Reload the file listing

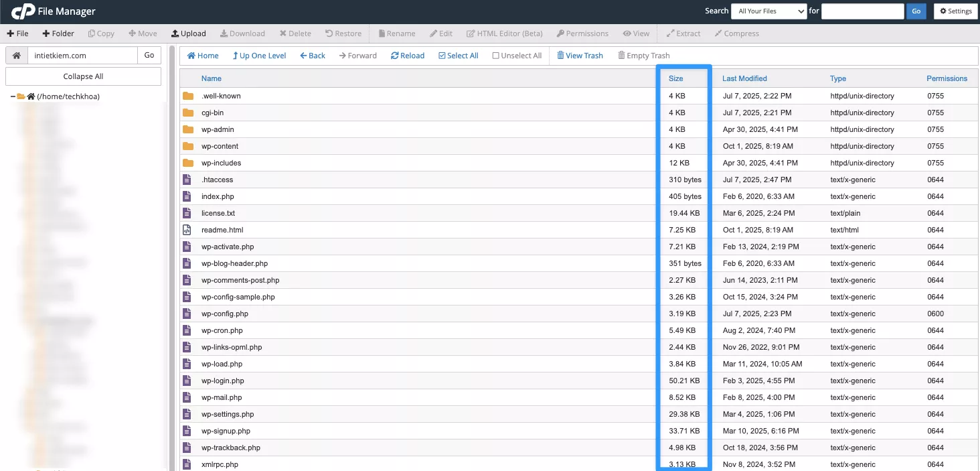[408, 56]
